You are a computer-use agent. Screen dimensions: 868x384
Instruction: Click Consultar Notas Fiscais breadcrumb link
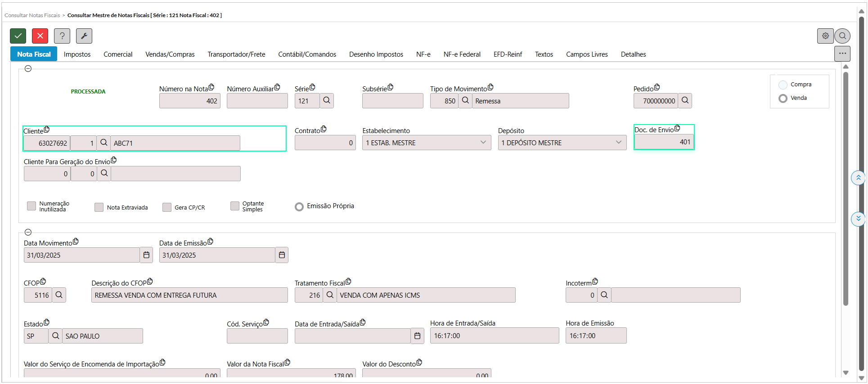point(32,15)
